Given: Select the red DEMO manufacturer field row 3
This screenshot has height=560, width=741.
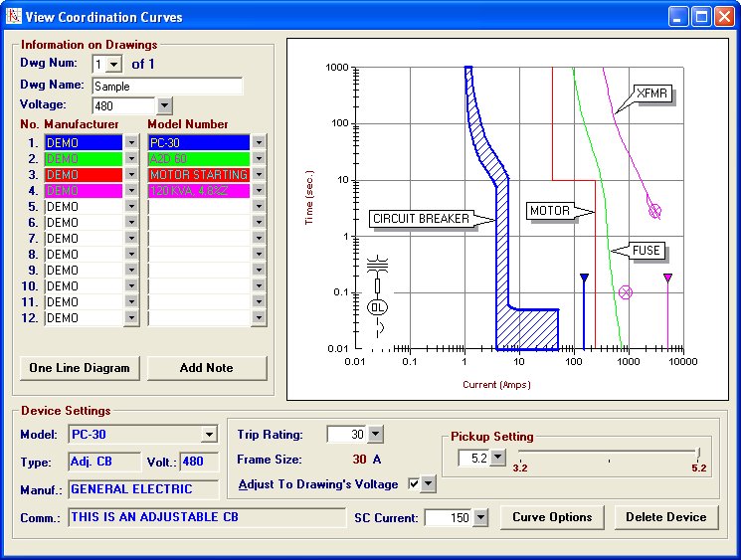Looking at the screenshot, I should (84, 174).
